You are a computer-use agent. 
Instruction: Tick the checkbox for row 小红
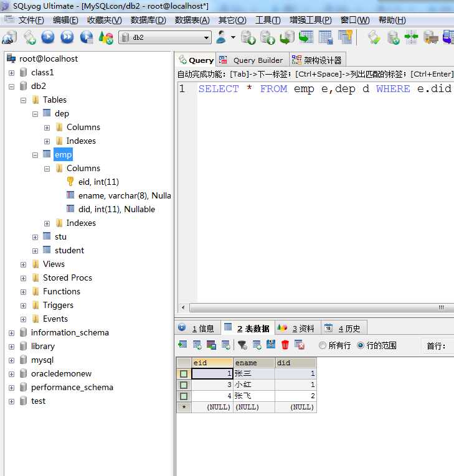pyautogui.click(x=184, y=385)
